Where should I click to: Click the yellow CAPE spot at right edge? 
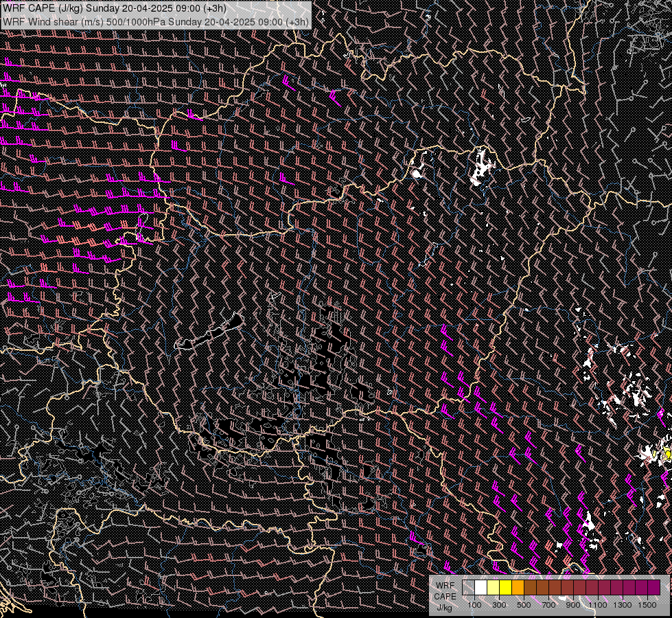[x=667, y=453]
